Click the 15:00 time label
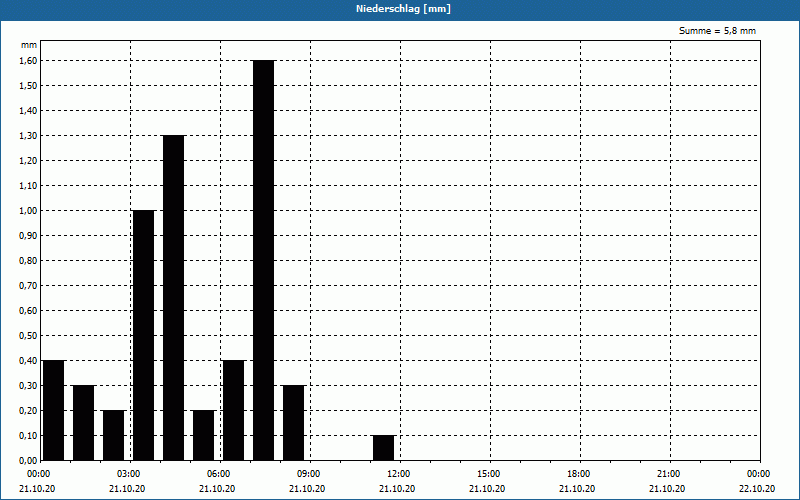This screenshot has height=500, width=800. pyautogui.click(x=489, y=474)
